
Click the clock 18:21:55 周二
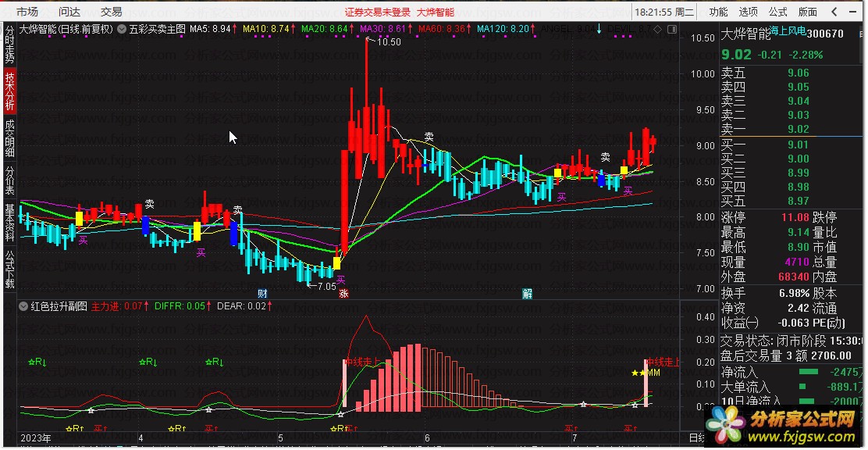663,12
